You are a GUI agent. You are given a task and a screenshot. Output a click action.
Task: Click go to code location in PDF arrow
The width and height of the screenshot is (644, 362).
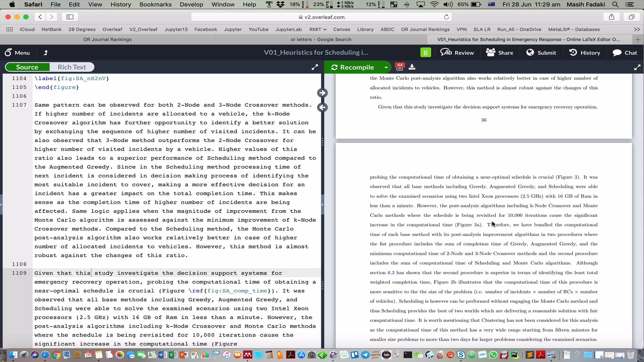coord(322,93)
